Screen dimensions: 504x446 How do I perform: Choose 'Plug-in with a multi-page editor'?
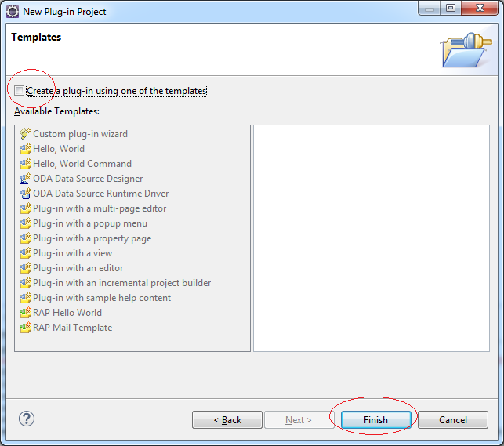point(100,208)
